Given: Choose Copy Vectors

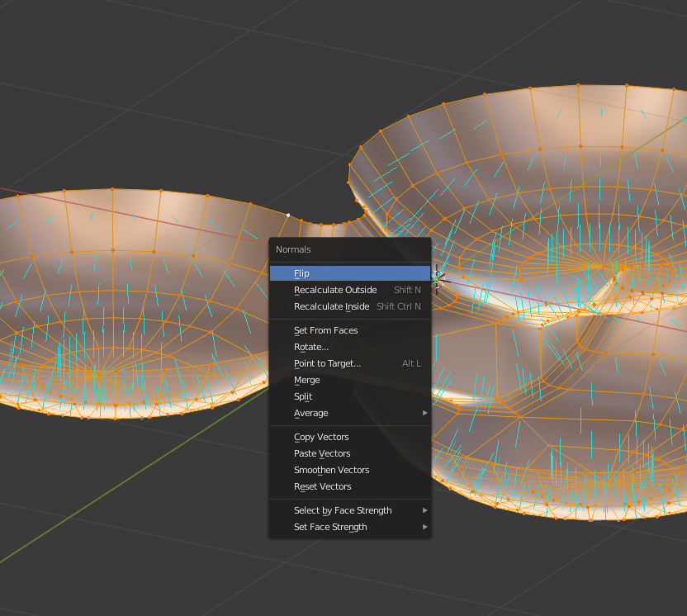Looking at the screenshot, I should [321, 437].
